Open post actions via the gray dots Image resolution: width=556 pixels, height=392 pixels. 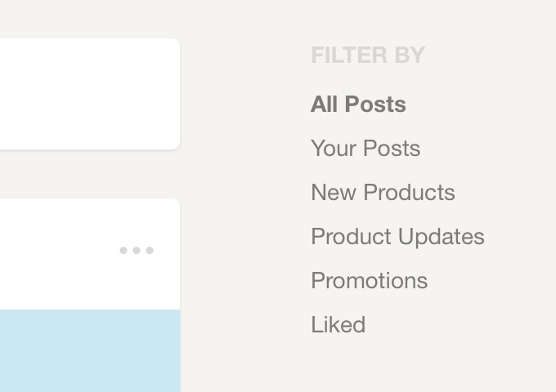click(137, 251)
